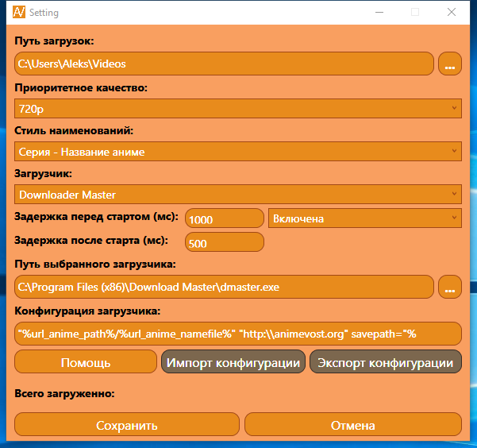Click the Setting window title text

pyautogui.click(x=44, y=13)
